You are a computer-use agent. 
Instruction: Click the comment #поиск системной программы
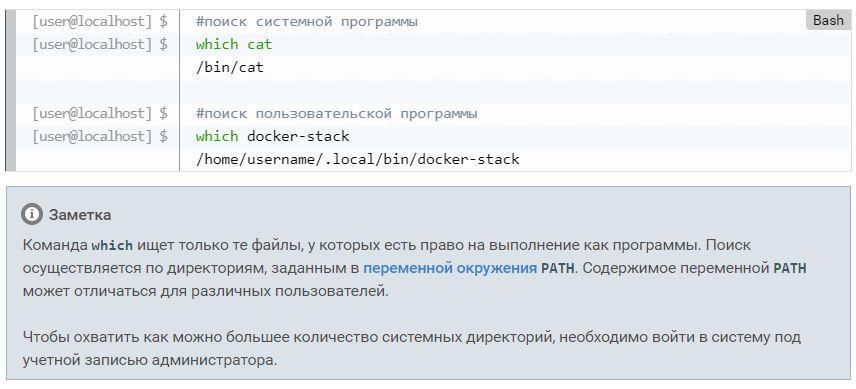[x=307, y=22]
